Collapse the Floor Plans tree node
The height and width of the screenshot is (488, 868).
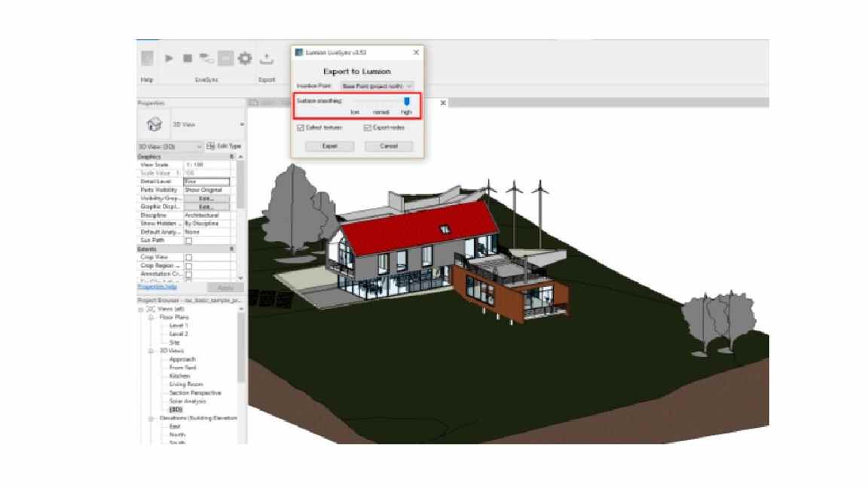coord(151,317)
